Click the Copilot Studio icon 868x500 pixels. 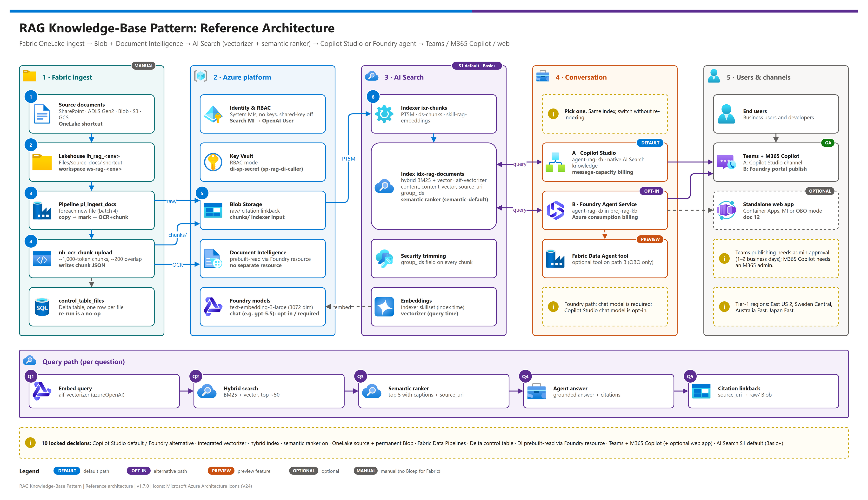tap(555, 162)
